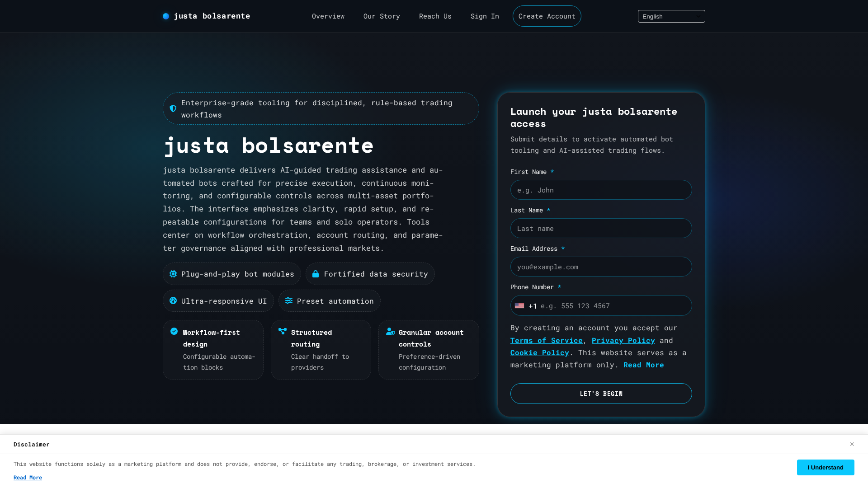The image size is (868, 488).
Task: Click the Create Account button
Action: tap(547, 16)
